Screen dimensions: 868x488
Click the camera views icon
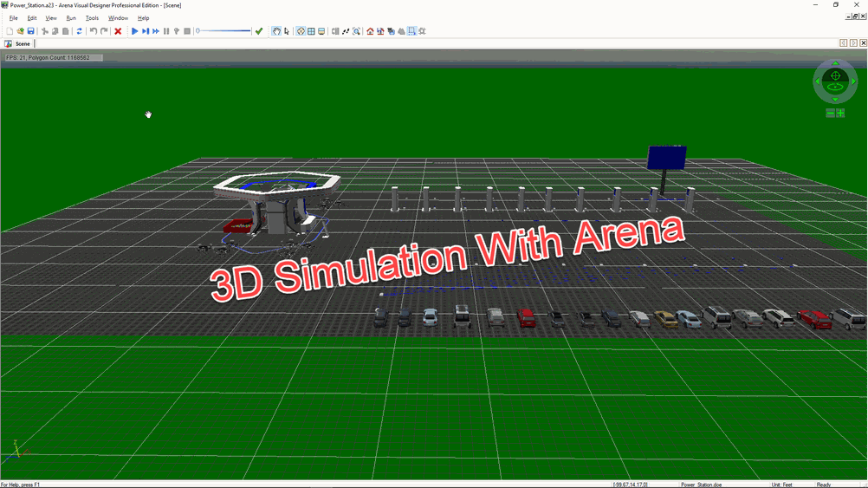point(391,31)
